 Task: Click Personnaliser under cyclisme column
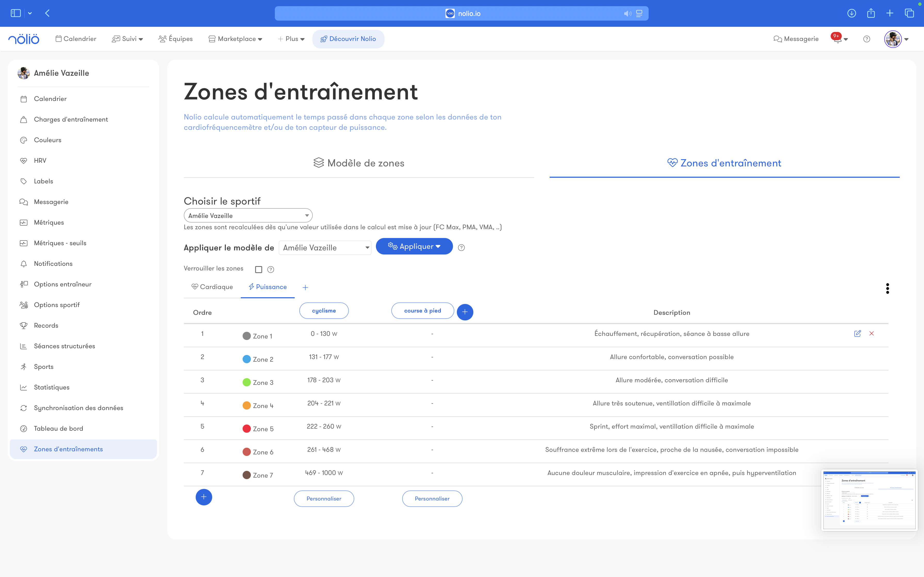[x=324, y=499]
